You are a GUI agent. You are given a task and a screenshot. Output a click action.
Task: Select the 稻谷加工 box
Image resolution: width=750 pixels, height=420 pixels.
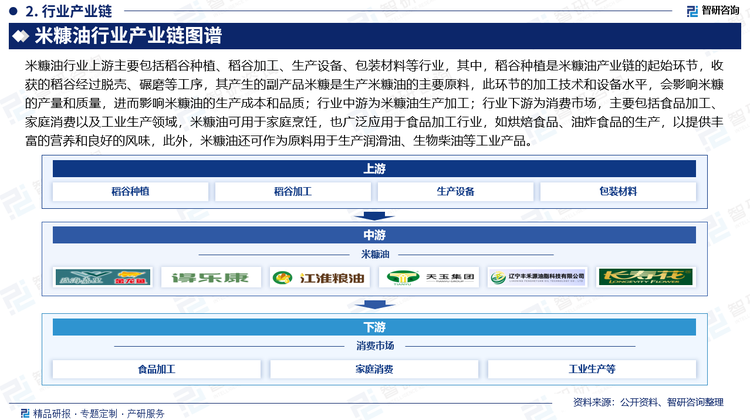coord(293,191)
